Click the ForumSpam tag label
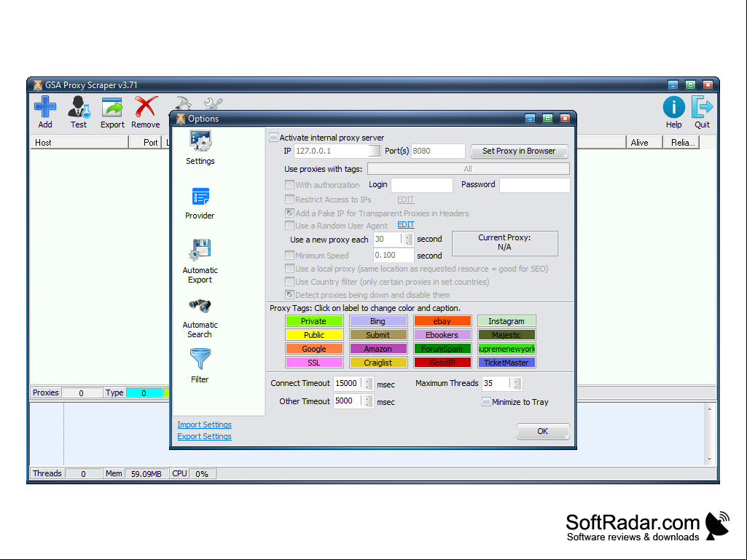The height and width of the screenshot is (560, 747). click(442, 349)
